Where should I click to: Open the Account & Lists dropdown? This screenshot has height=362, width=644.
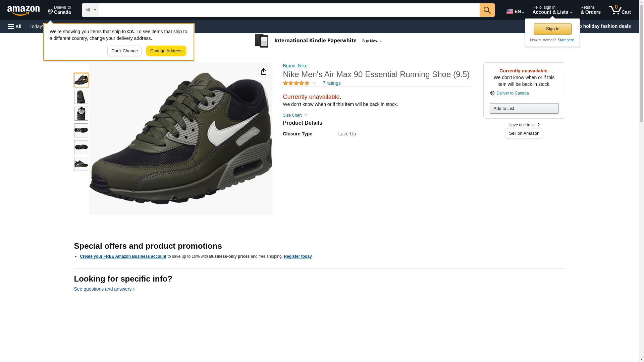[552, 10]
